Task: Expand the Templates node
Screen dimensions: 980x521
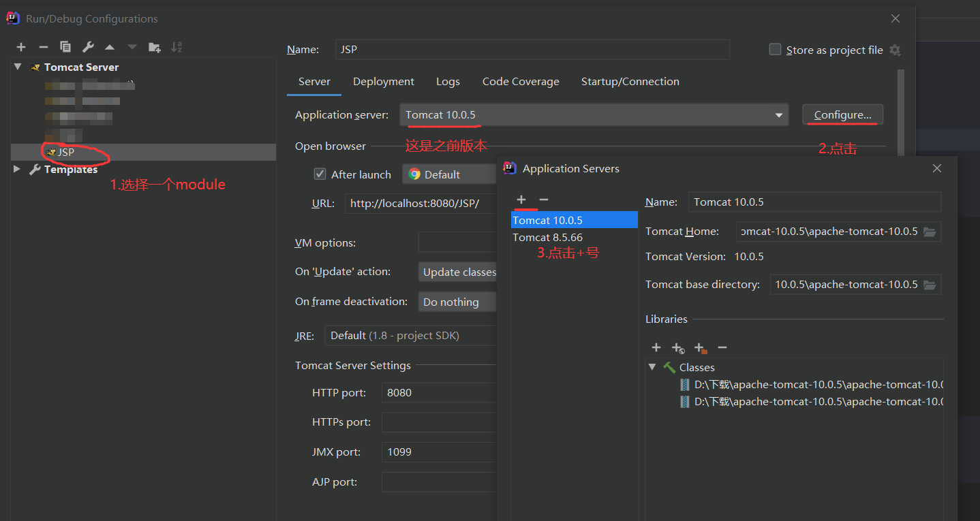Action: [x=16, y=169]
